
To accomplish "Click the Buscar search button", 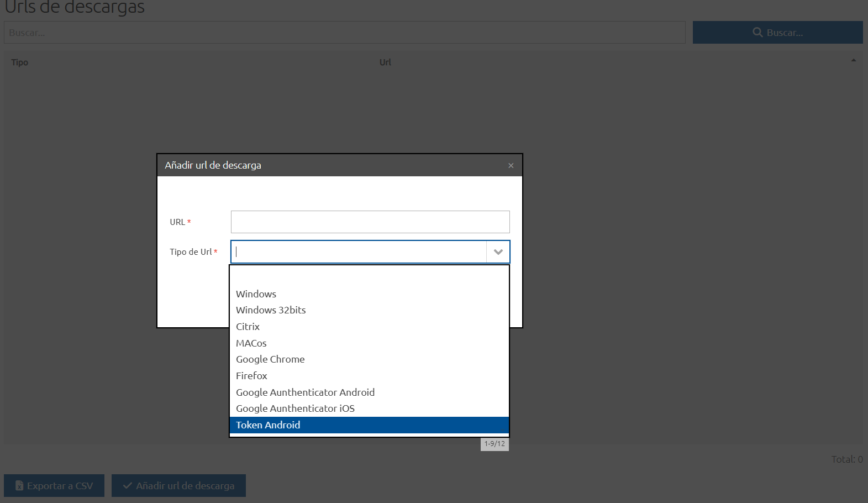I will (777, 33).
